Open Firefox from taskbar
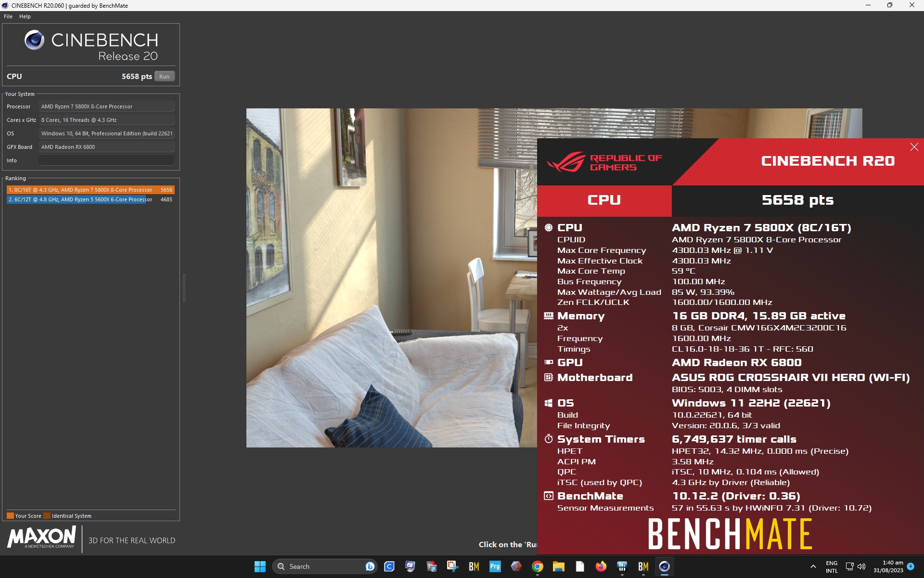Image resolution: width=924 pixels, height=578 pixels. click(x=601, y=566)
